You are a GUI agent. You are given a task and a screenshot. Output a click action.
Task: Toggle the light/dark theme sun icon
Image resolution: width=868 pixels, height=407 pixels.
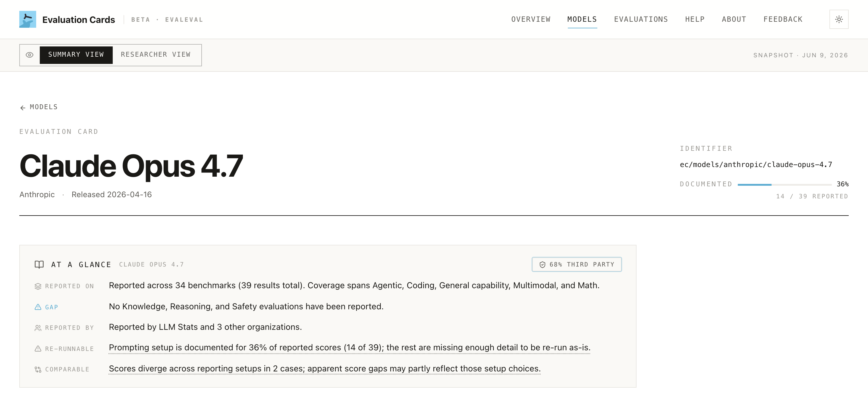click(x=839, y=19)
